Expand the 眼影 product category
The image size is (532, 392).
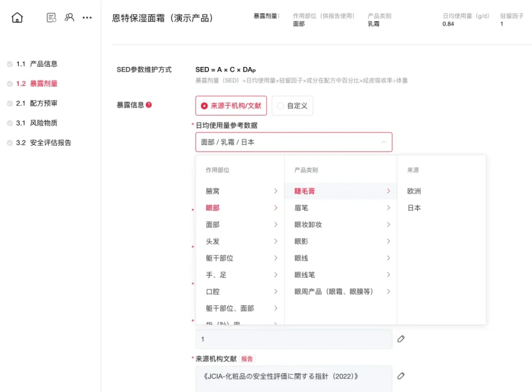341,241
